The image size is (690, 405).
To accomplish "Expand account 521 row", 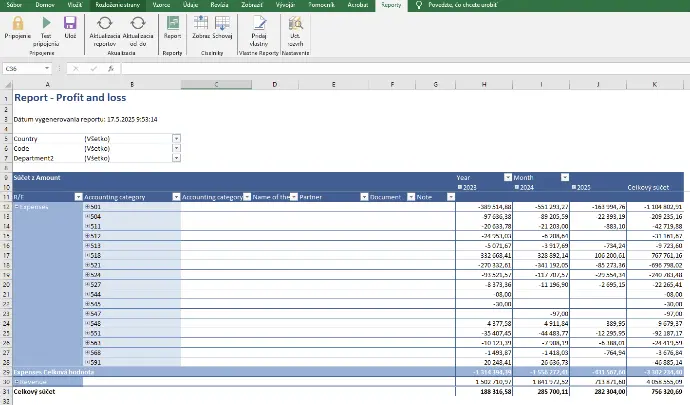I will (87, 265).
